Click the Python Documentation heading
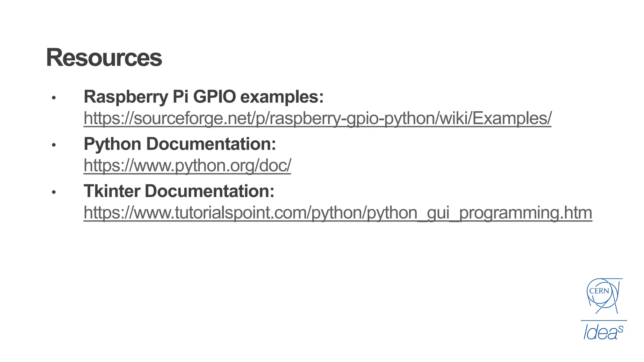Image resolution: width=644 pixels, height=362 pixels. (180, 144)
